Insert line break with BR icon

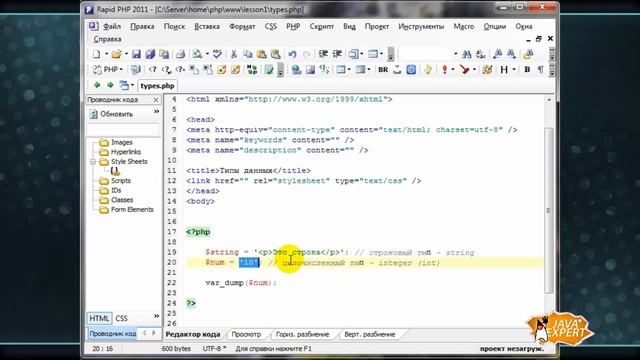coord(383,70)
